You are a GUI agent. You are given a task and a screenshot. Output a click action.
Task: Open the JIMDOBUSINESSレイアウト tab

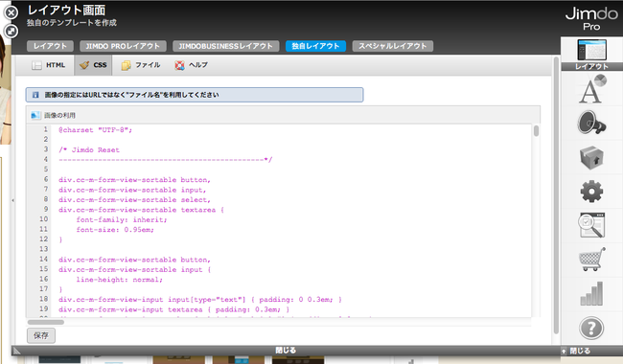(225, 46)
